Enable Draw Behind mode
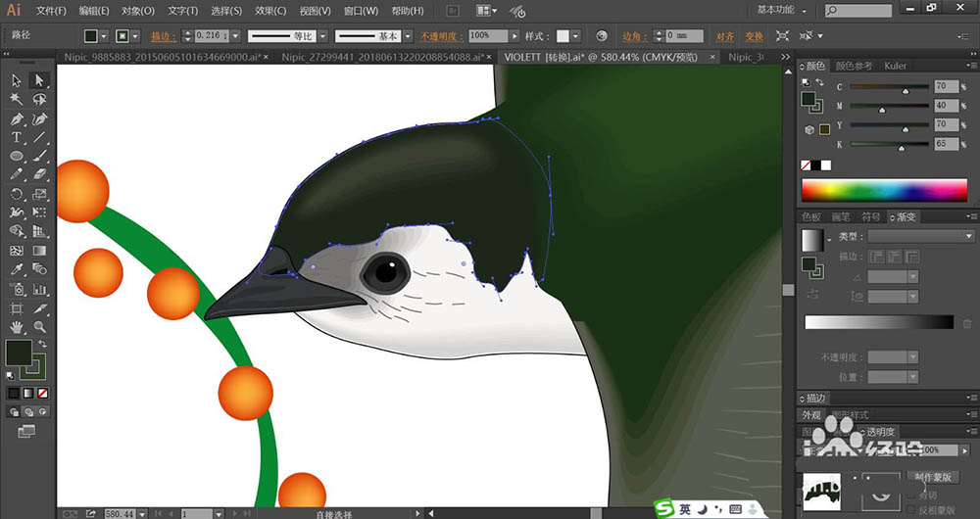 tap(28, 412)
